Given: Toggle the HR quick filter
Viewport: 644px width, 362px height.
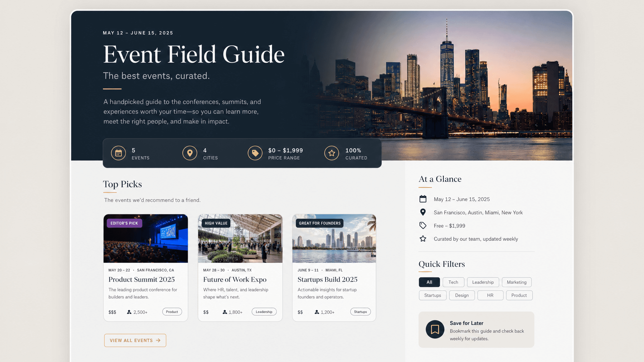Looking at the screenshot, I should tap(490, 295).
